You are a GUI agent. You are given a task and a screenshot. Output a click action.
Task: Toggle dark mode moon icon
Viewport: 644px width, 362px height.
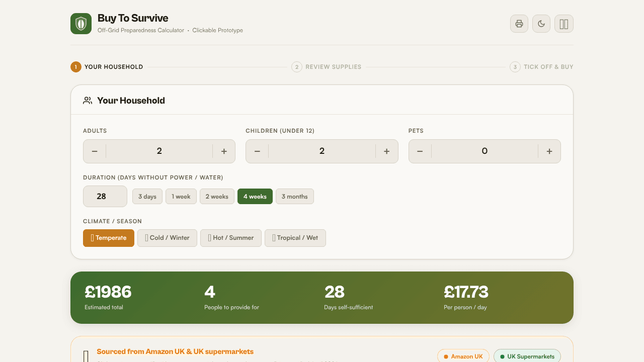tap(541, 24)
